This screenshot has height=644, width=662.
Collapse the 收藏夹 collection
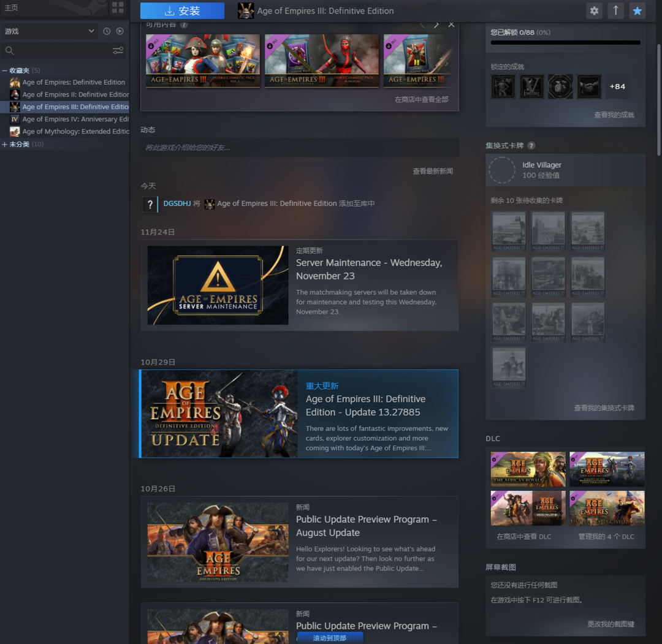[5, 70]
